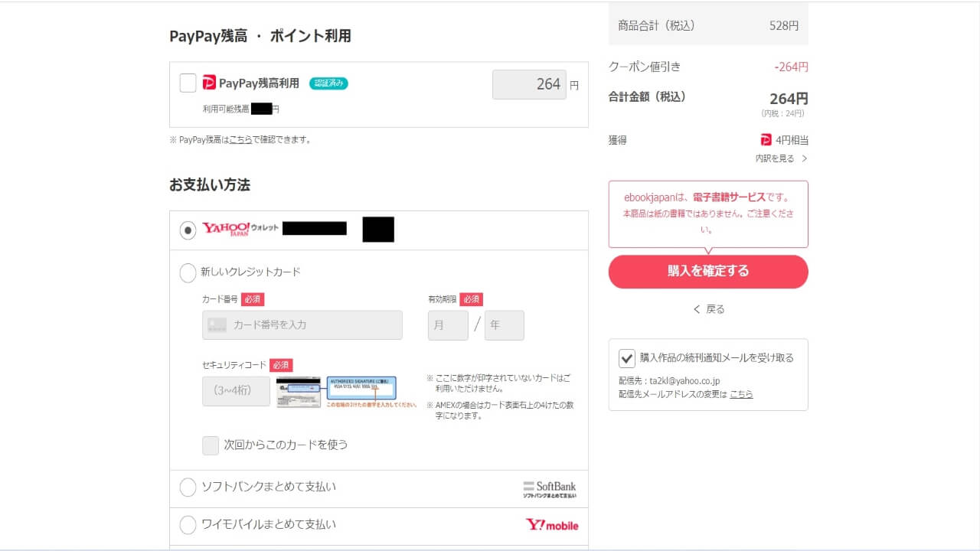Click the PayPay icon beside 4円相当
Screen dimensions: 980x551
click(766, 140)
